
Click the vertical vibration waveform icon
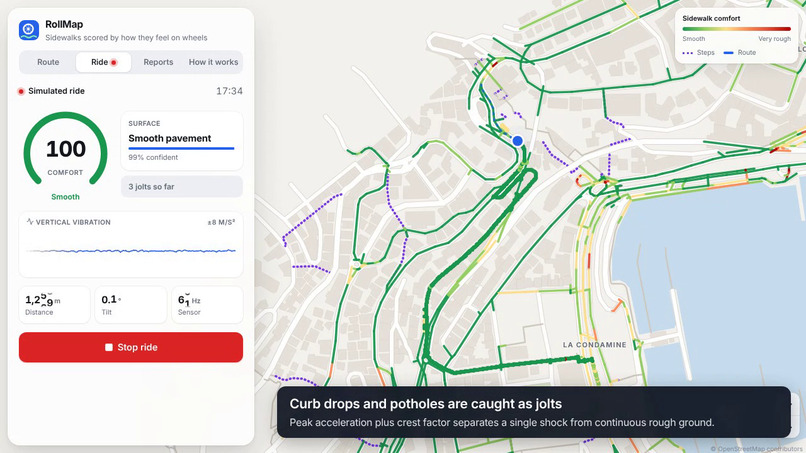pos(30,222)
